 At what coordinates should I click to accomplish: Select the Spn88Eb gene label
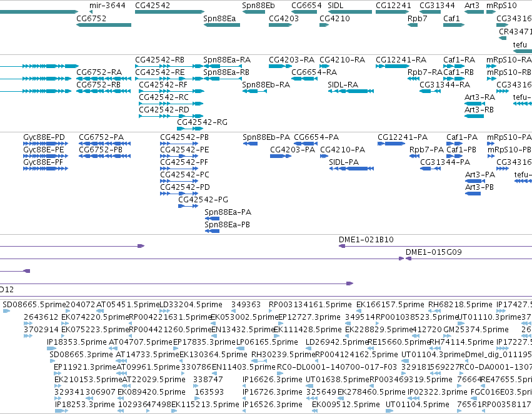pos(259,6)
